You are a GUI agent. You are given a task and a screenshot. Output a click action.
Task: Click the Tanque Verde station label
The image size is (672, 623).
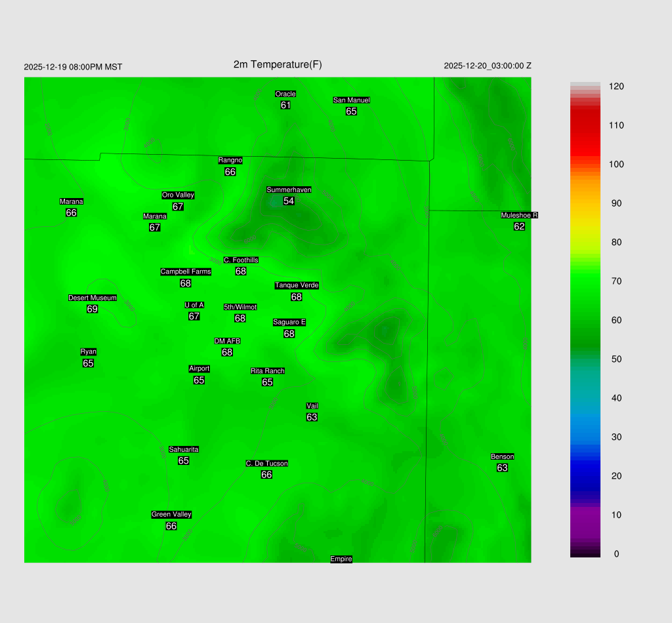[x=297, y=285]
